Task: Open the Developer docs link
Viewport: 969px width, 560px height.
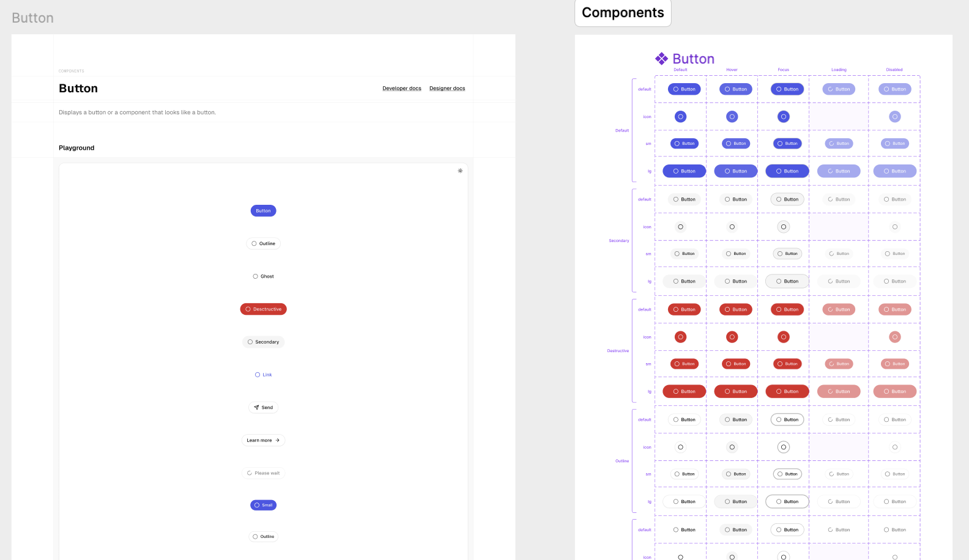Action: (x=402, y=89)
